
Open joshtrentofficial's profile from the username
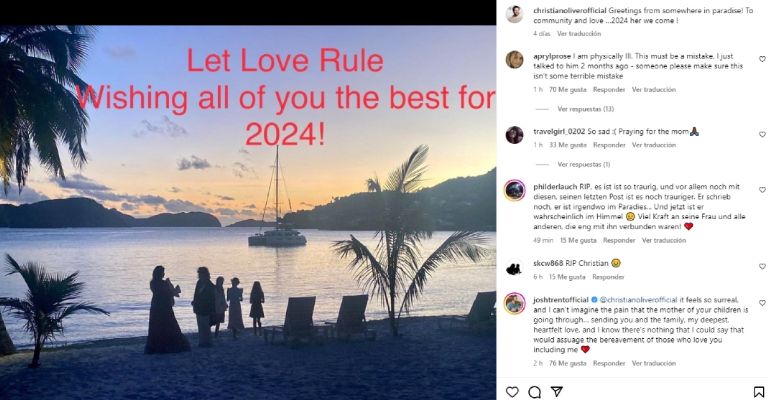point(561,300)
